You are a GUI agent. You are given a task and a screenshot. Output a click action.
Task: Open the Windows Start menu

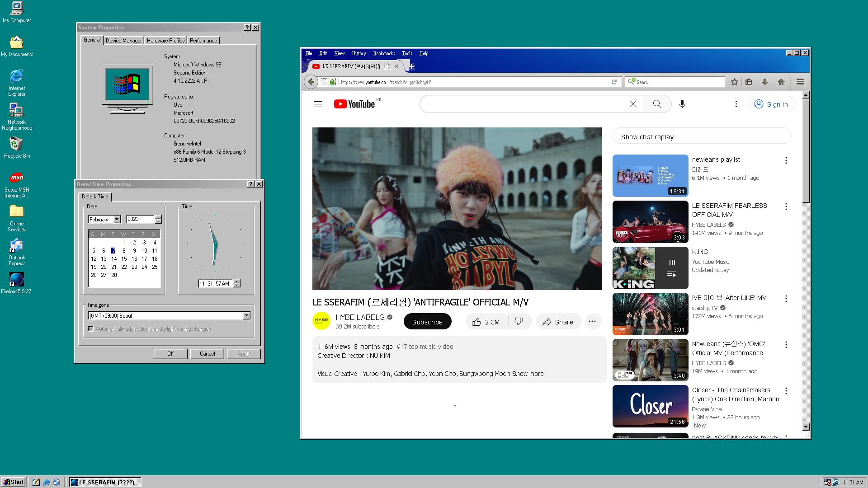[13, 482]
